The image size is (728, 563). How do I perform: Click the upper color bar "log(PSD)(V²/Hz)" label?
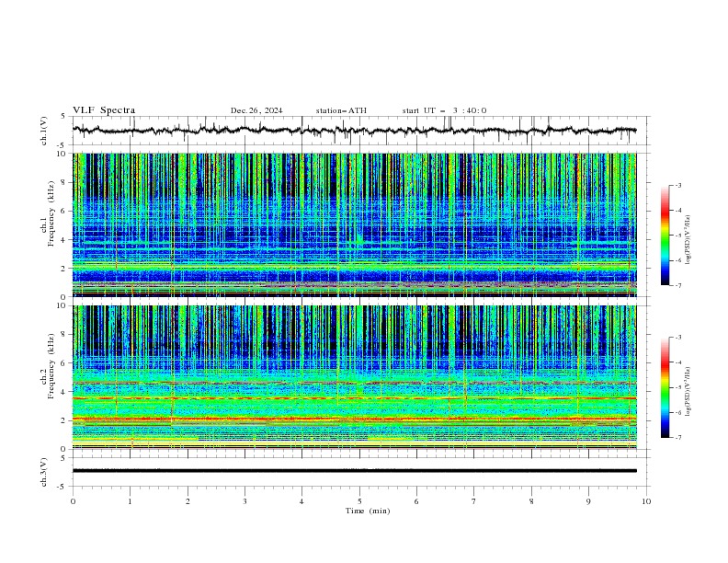point(688,240)
